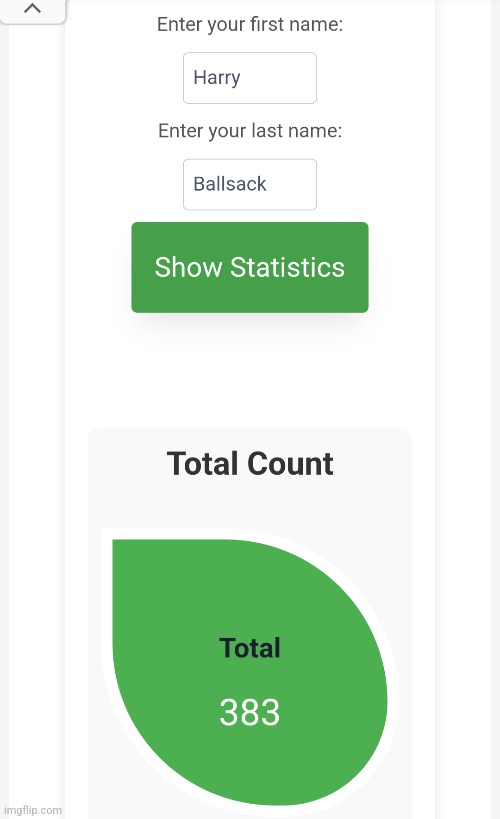Screen dimensions: 500x819
Task: Click the bold Total label in the green shape
Action: (250, 648)
